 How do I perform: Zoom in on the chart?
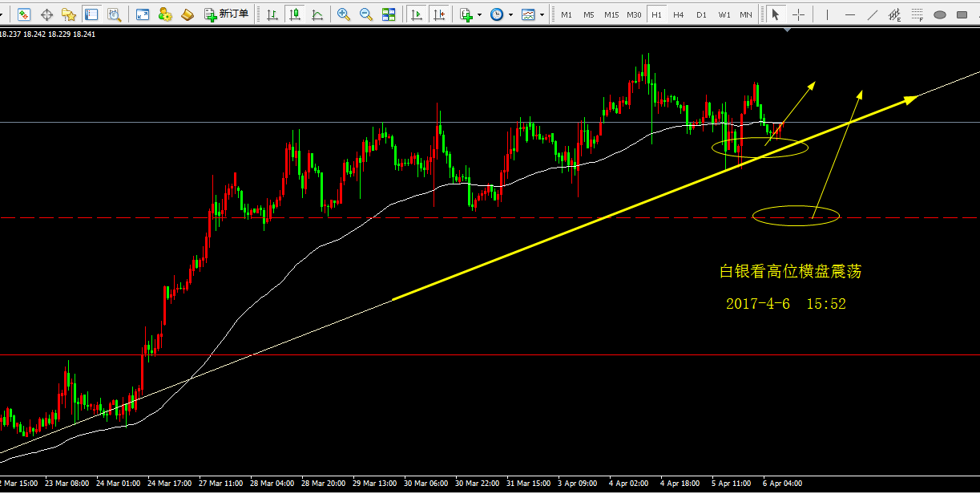click(344, 14)
